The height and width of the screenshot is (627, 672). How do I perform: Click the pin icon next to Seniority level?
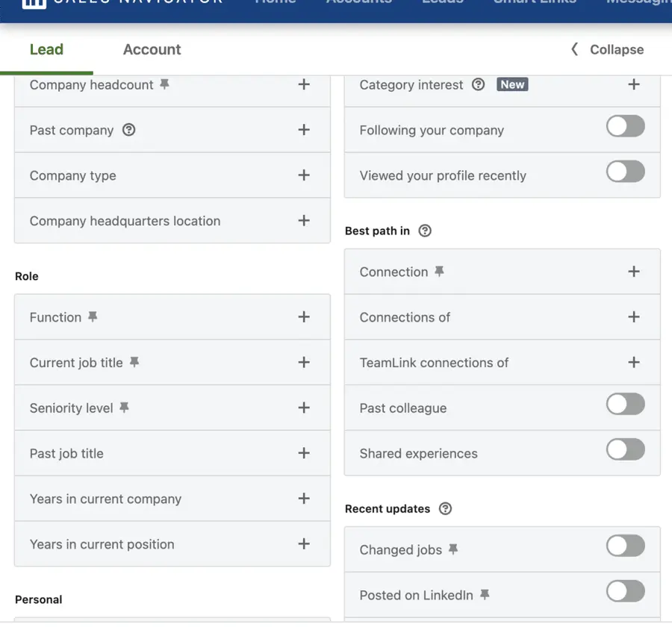122,408
